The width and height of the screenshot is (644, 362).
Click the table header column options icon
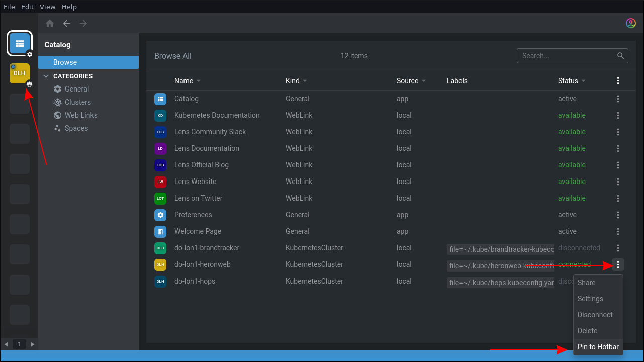[x=618, y=81]
